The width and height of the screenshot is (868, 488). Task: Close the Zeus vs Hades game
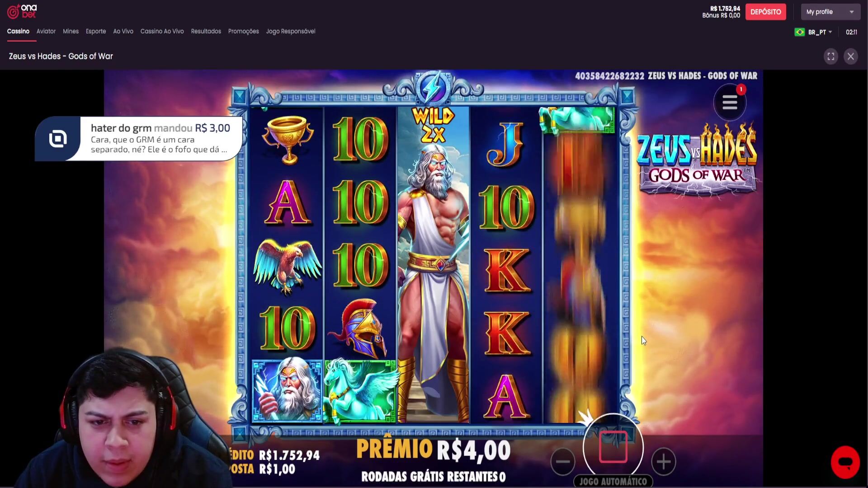click(x=850, y=56)
